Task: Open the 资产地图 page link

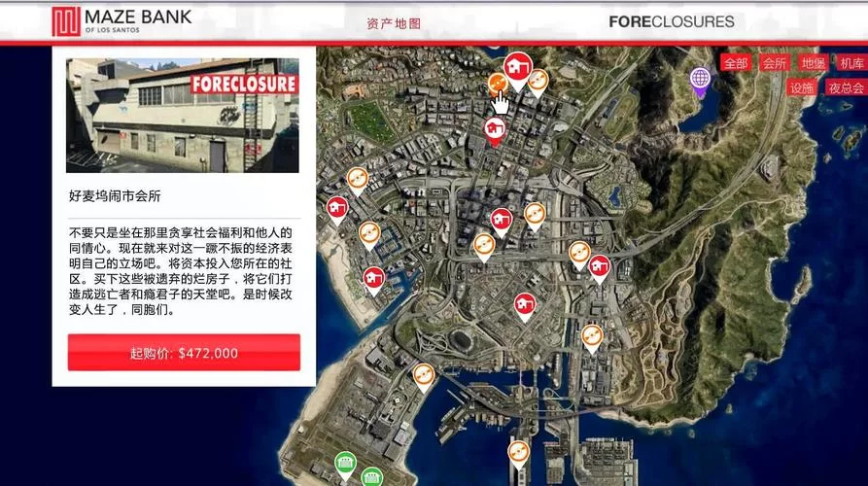Action: (x=394, y=23)
